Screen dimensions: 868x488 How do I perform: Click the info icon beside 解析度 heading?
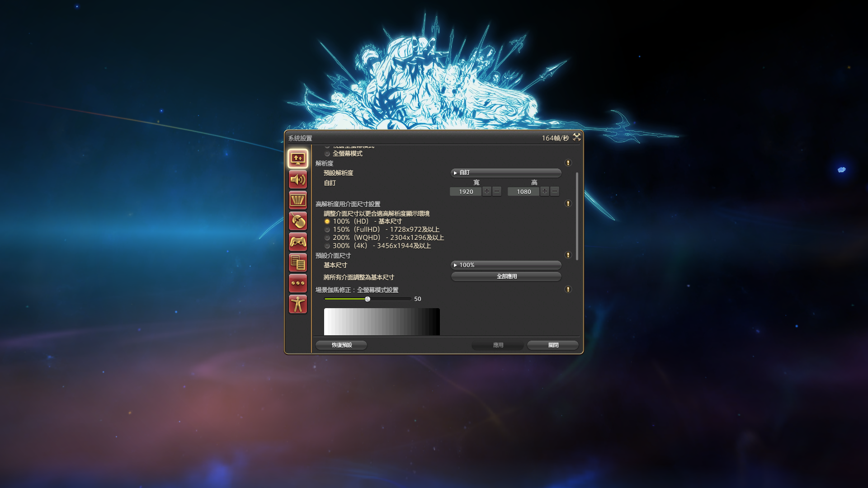coord(568,163)
